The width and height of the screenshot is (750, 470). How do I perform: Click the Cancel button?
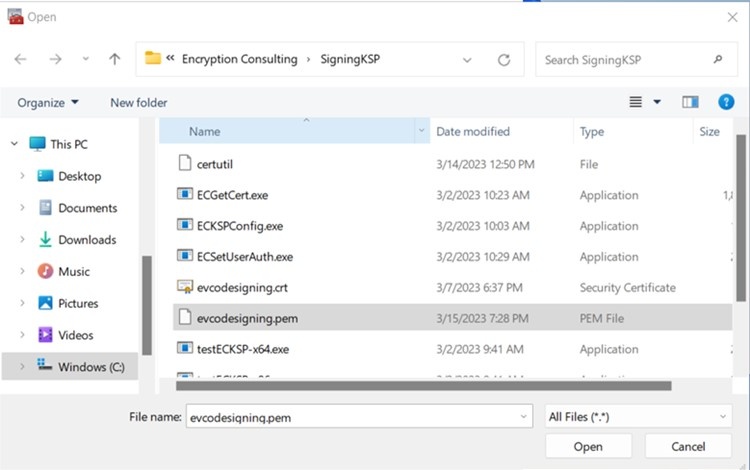click(x=688, y=447)
